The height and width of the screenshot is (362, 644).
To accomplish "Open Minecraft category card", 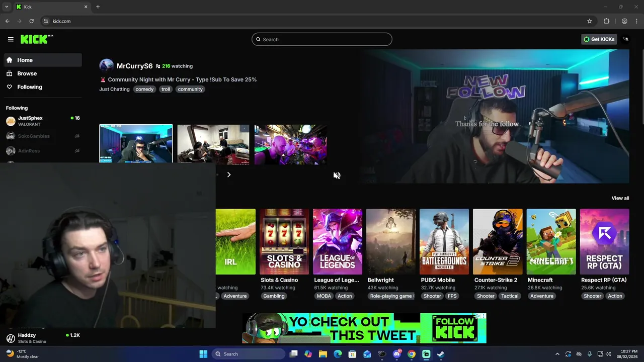I will point(551,242).
